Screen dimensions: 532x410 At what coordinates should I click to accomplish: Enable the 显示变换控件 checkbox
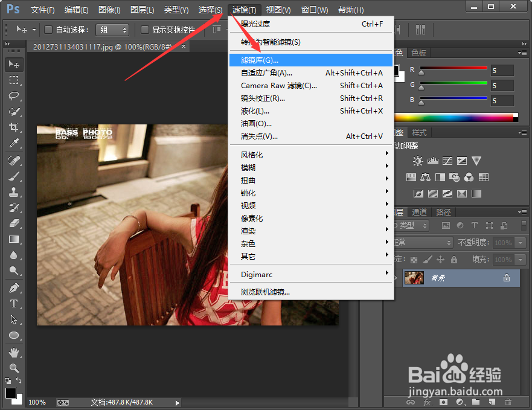(x=144, y=30)
